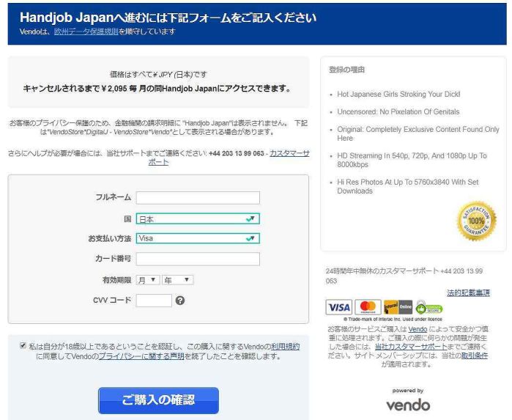Screen dimensions: 512x420
Task: Click the 'Hi Res Photos' list item
Action: (x=408, y=186)
